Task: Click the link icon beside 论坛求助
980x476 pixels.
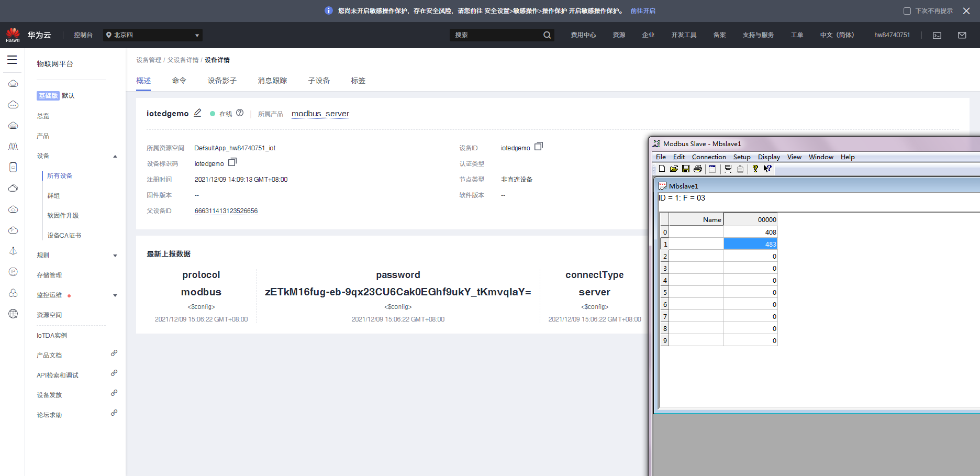Action: point(114,413)
